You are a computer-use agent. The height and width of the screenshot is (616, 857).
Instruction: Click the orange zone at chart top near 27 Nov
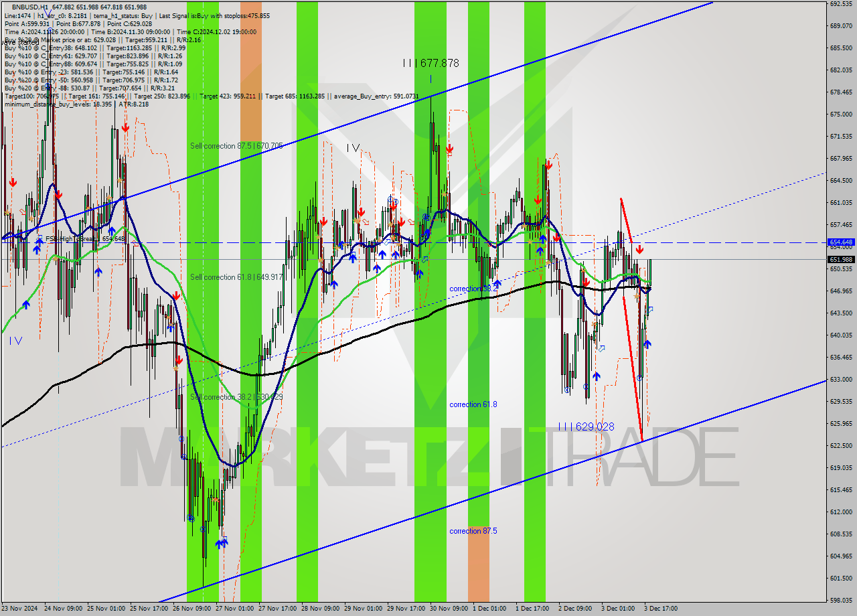point(251,71)
